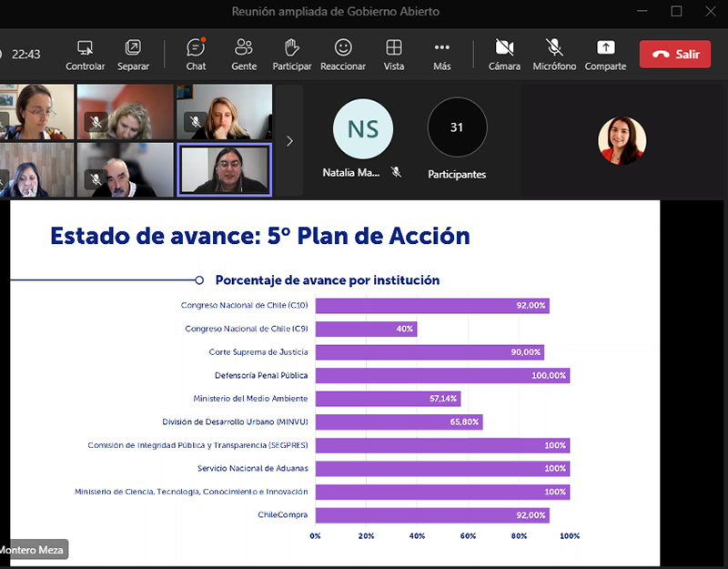Select the woman in red profile picture
Image resolution: width=728 pixels, height=569 pixels.
tap(622, 140)
